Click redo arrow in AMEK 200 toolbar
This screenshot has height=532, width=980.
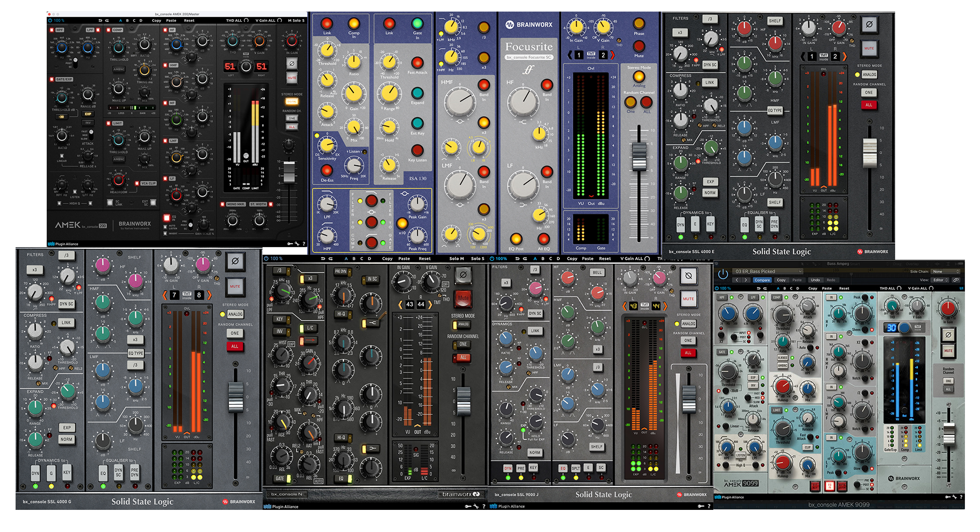click(x=107, y=21)
